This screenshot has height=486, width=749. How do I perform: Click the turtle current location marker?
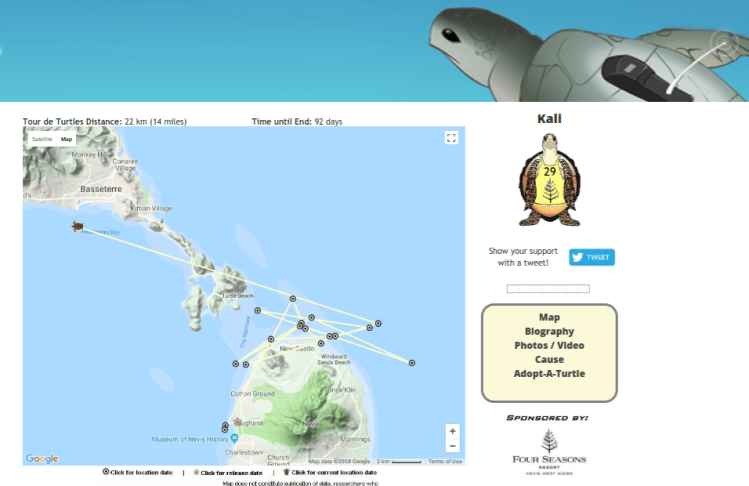77,227
